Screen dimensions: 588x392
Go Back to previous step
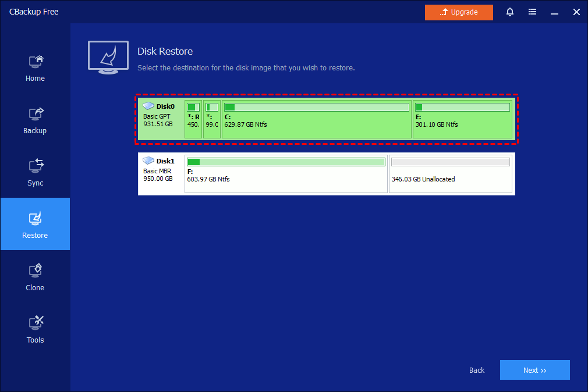click(x=477, y=370)
